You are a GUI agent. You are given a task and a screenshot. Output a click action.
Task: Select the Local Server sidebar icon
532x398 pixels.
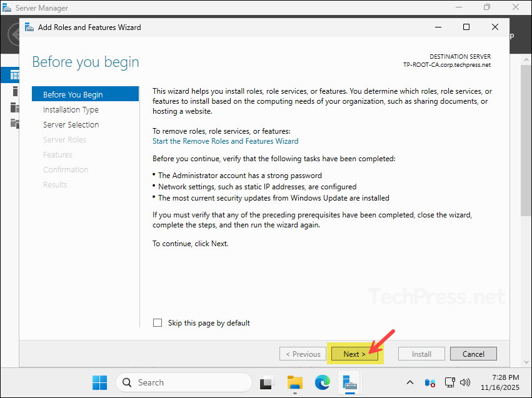pyautogui.click(x=9, y=91)
